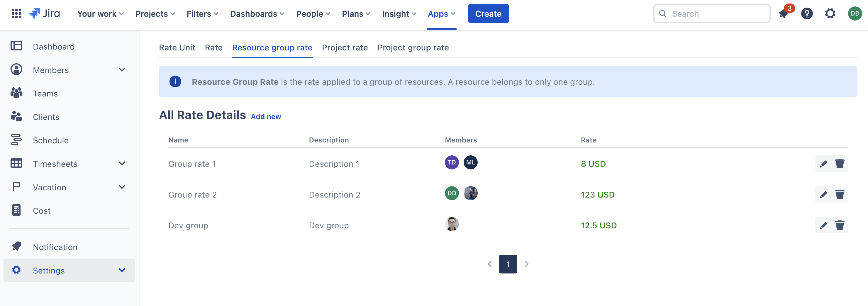Expand the Vacation sidebar section

(x=122, y=187)
